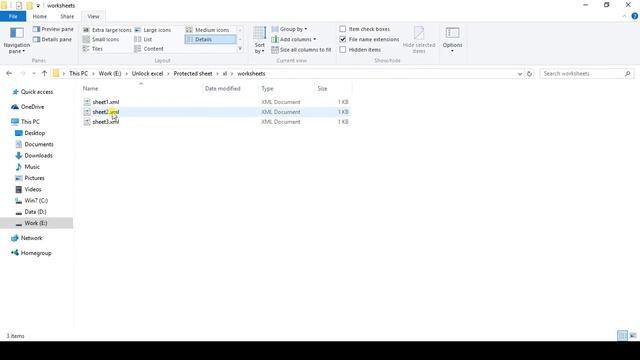Screen dimensions: 640x360
Task: Select the View ribbon tab
Action: coord(93,16)
